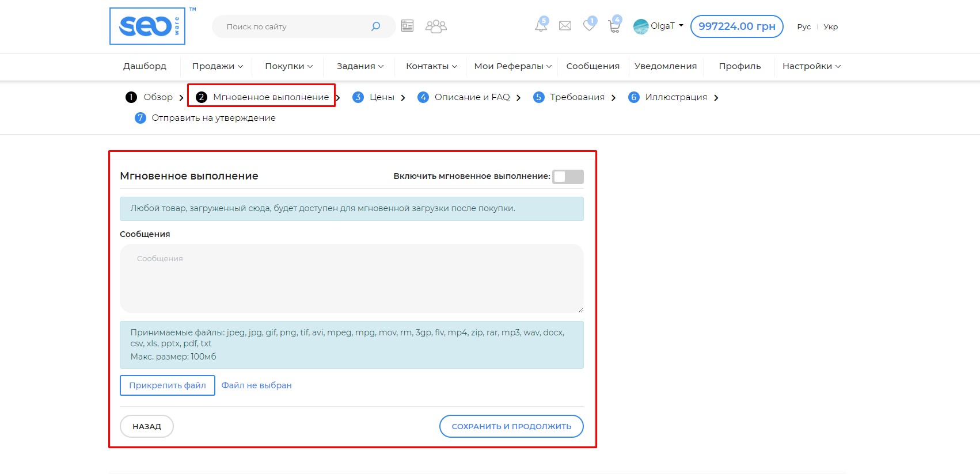Screen dimensions: 980x474
Task: Expand the Мои Рефералы dropdown menu
Action: 512,66
